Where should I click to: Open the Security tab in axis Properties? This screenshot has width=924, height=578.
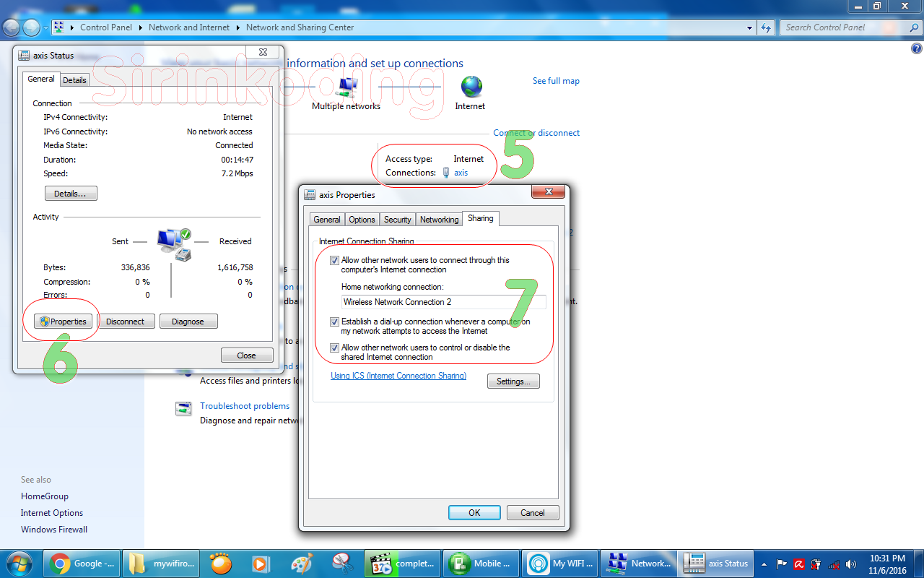pyautogui.click(x=398, y=220)
